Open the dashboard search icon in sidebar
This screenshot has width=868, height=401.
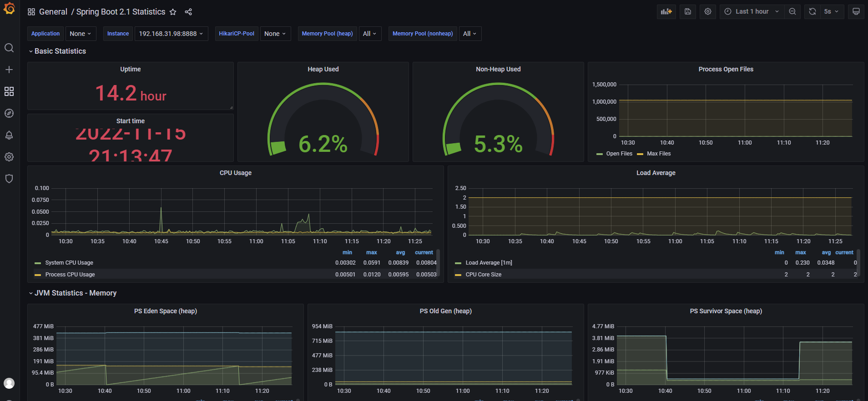pyautogui.click(x=9, y=48)
